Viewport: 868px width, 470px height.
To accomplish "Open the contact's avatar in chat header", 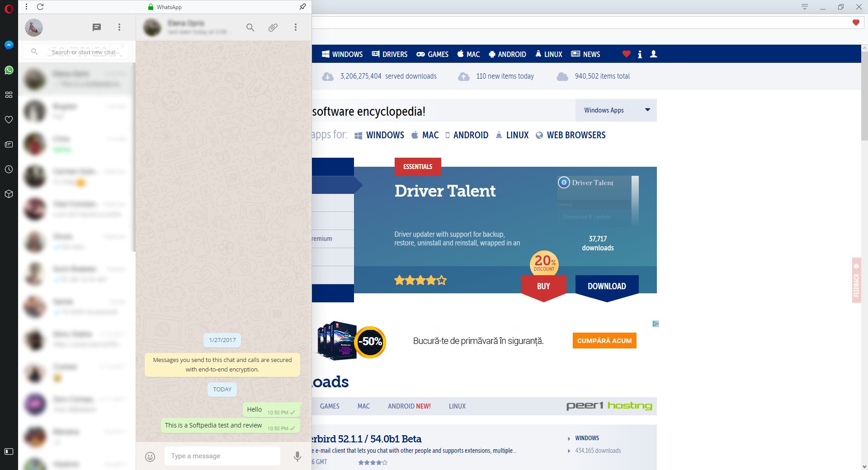I will [152, 28].
